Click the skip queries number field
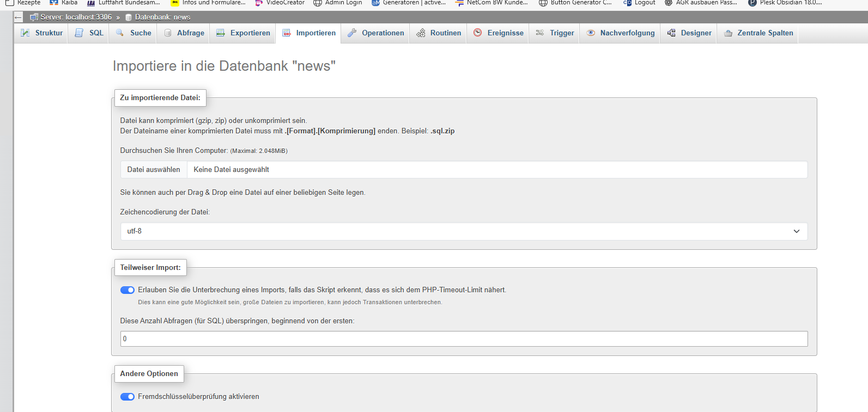The image size is (868, 412). click(464, 339)
